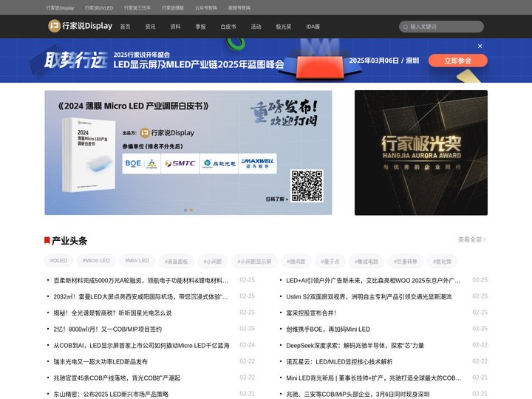The width and height of the screenshot is (532, 399).
Task: Open the 资讯 nav menu
Action: pos(150,27)
